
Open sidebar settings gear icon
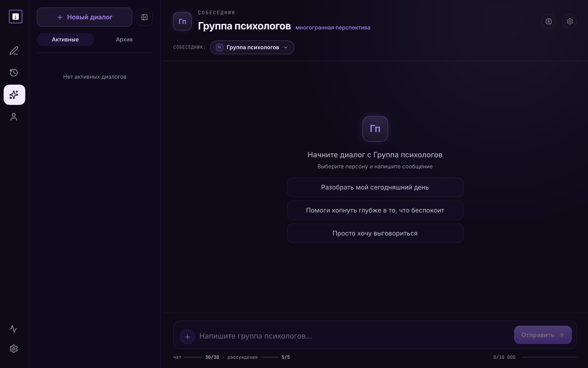click(x=14, y=348)
